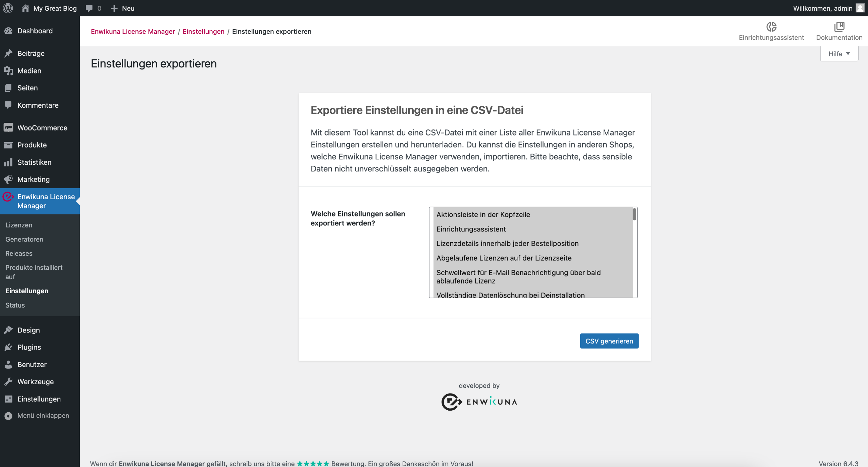Viewport: 868px width, 467px height.
Task: Click the Neu admin bar label
Action: coord(128,8)
